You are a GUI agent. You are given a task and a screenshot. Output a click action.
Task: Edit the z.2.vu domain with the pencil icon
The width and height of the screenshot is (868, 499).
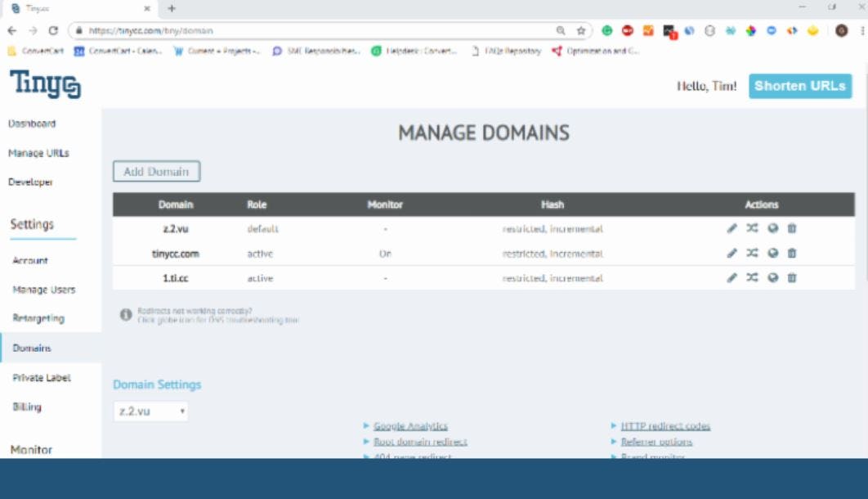pos(732,230)
